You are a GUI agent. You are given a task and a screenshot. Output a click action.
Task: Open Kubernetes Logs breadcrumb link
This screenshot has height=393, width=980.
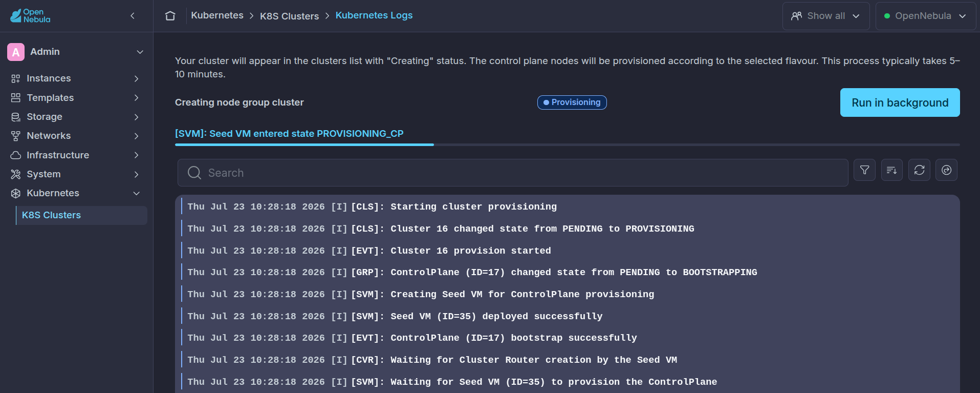click(x=374, y=15)
